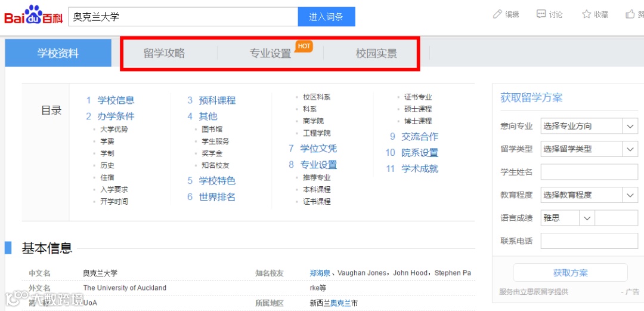Image resolution: width=644 pixels, height=311 pixels.
Task: Click the 获取留学方案 panel title
Action: [531, 97]
